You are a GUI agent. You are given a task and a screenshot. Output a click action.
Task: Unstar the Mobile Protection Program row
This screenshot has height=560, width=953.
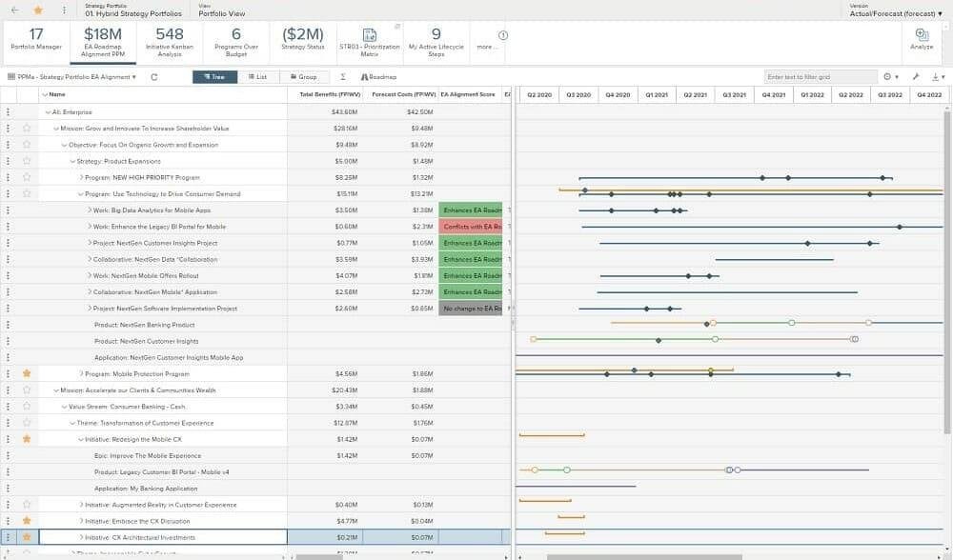pyautogui.click(x=26, y=373)
